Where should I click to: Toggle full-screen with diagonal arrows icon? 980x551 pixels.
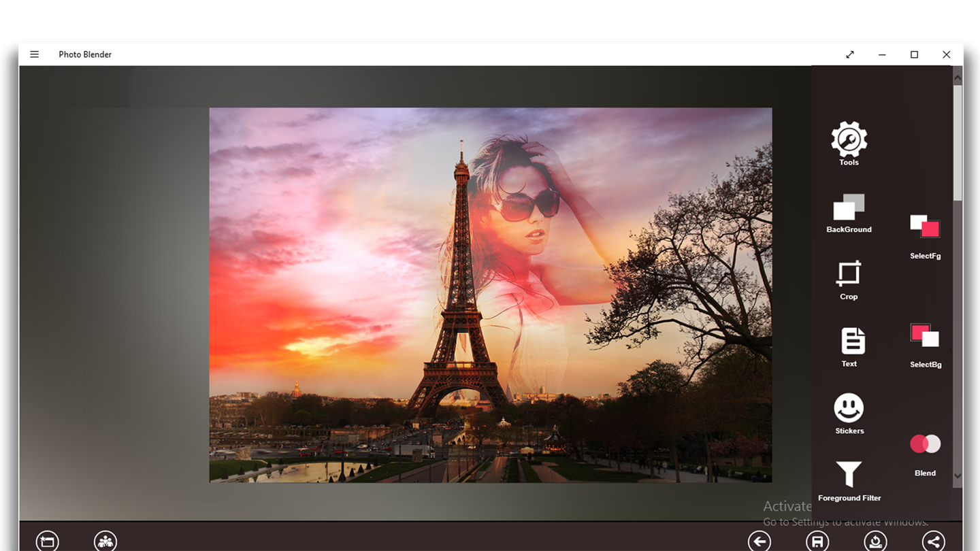tap(850, 54)
